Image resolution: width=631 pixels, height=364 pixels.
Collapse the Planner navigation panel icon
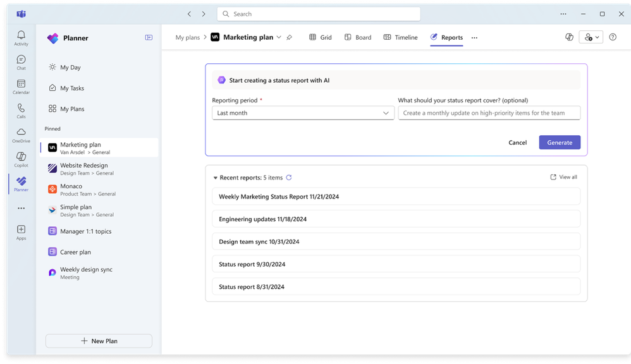tap(149, 37)
